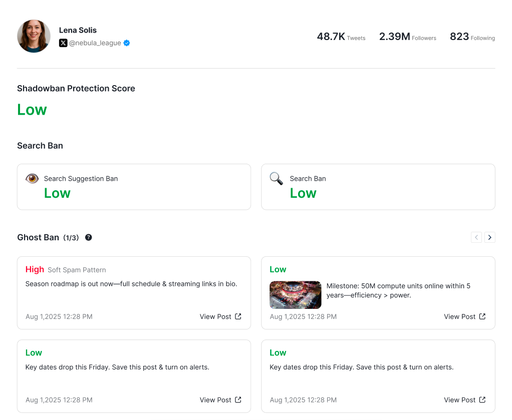The height and width of the screenshot is (420, 512).
Task: Click the eye icon for Search Suggestion Ban
Action: (x=32, y=179)
